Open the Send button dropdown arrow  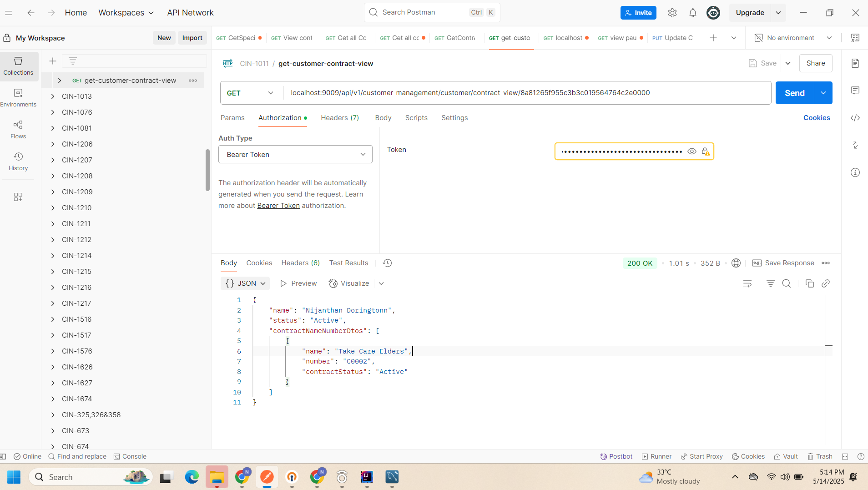823,93
